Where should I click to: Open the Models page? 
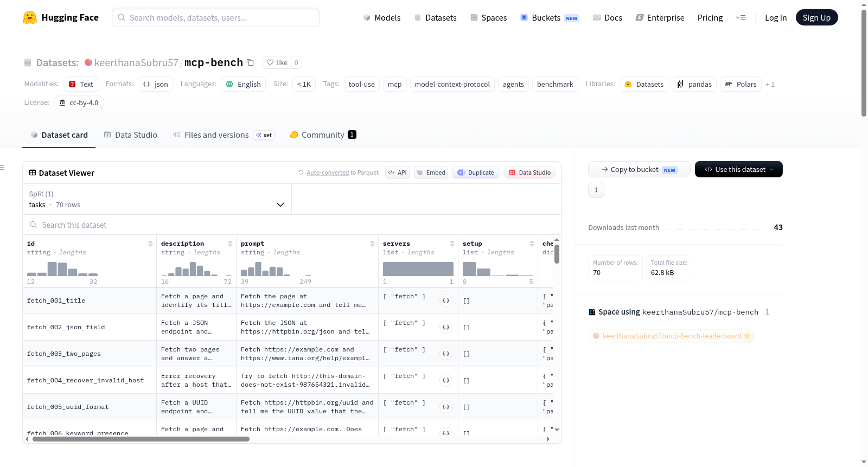click(382, 17)
